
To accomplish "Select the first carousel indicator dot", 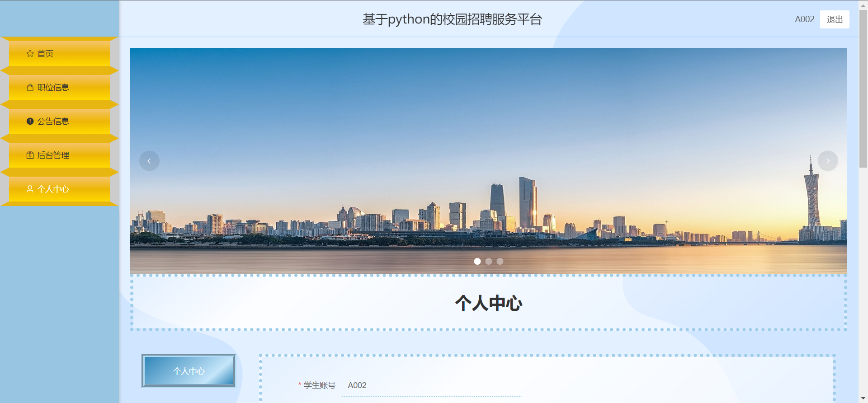I will pyautogui.click(x=477, y=261).
